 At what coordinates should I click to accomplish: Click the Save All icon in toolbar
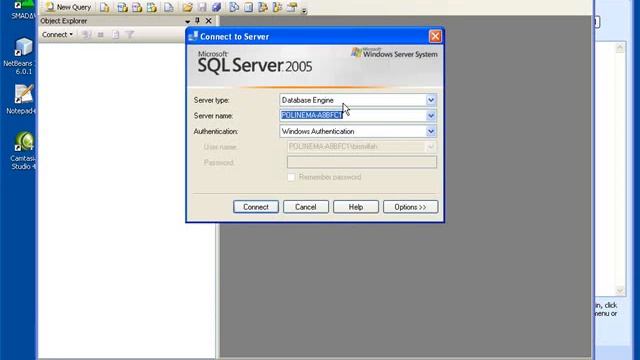[x=216, y=7]
